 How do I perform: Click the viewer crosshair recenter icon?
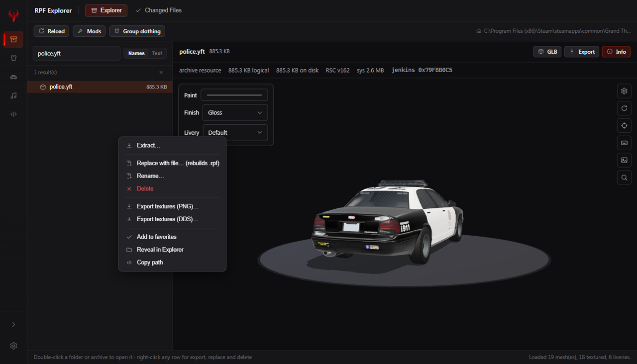point(624,125)
